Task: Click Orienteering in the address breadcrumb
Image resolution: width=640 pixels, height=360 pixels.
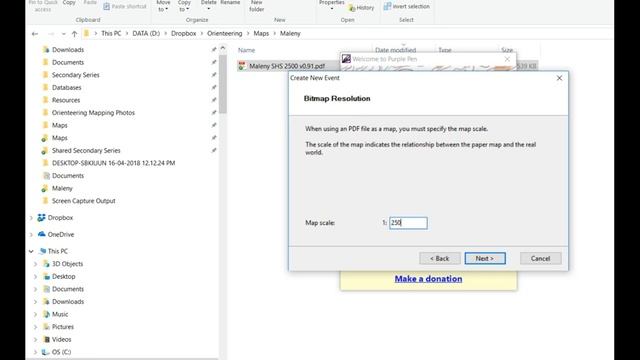Action: click(x=224, y=33)
